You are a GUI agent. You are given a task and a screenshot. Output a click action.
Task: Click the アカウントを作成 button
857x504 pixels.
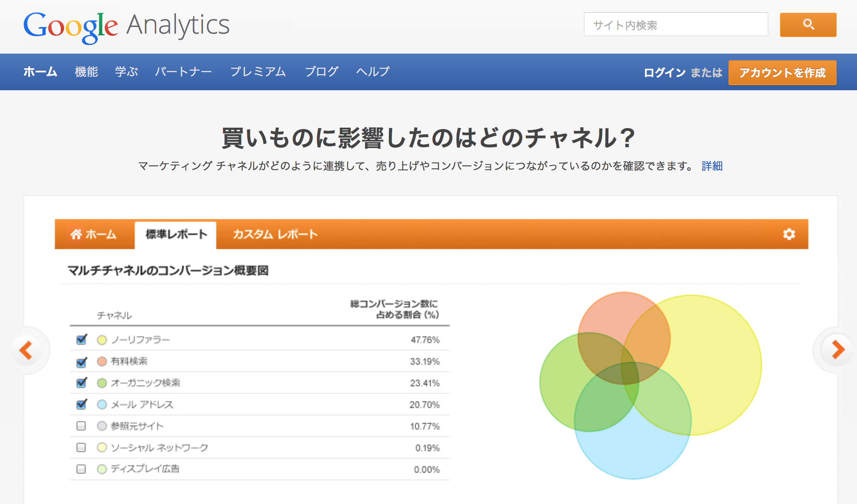tap(782, 73)
